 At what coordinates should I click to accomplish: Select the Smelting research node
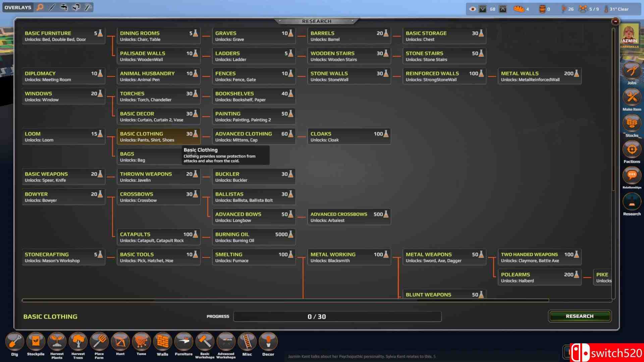click(254, 257)
